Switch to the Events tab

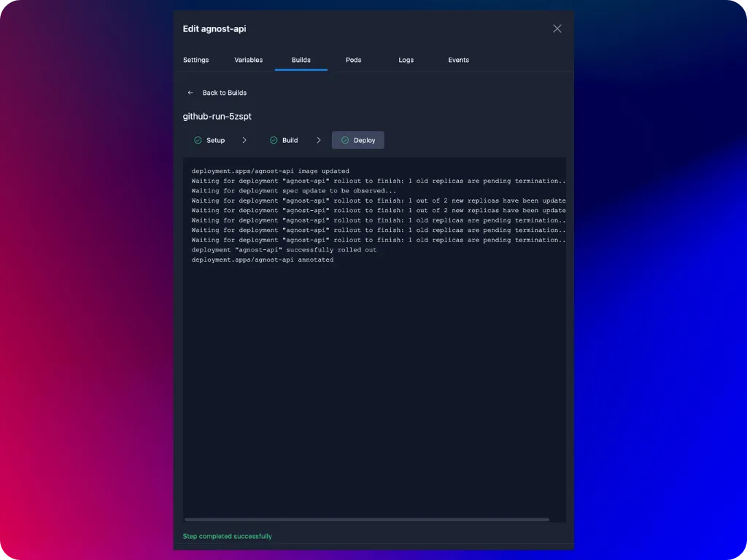[458, 60]
